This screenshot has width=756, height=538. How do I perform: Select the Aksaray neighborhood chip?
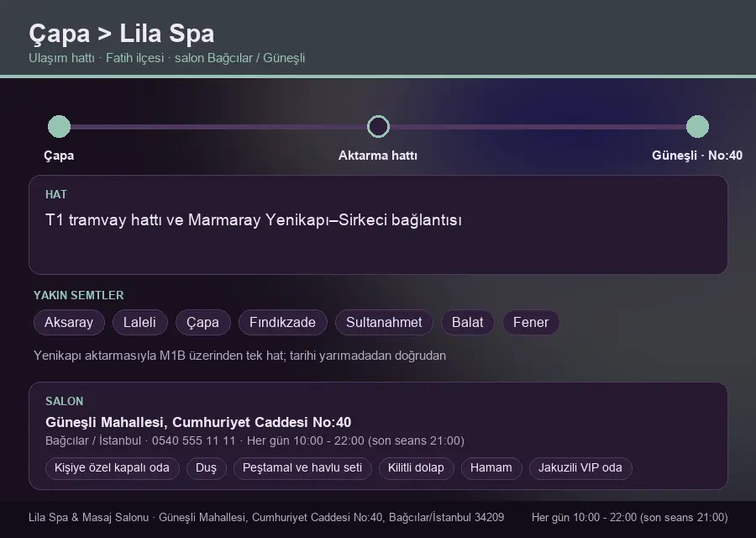point(69,322)
